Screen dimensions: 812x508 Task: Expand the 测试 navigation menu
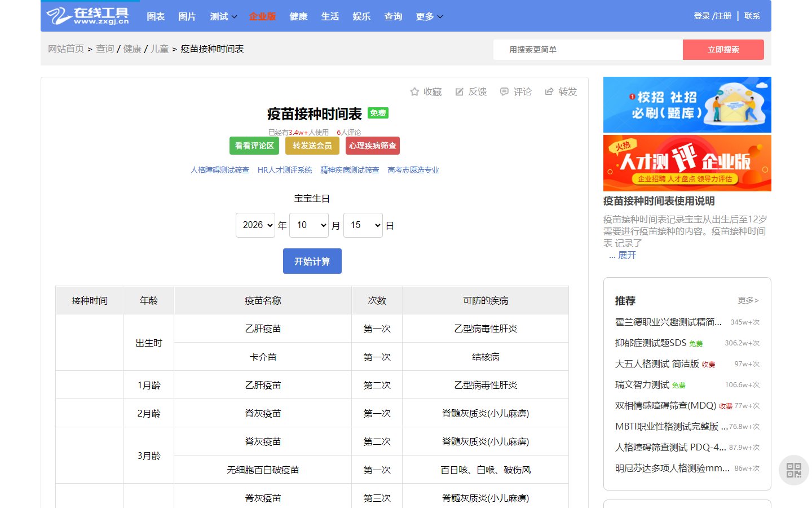click(223, 16)
